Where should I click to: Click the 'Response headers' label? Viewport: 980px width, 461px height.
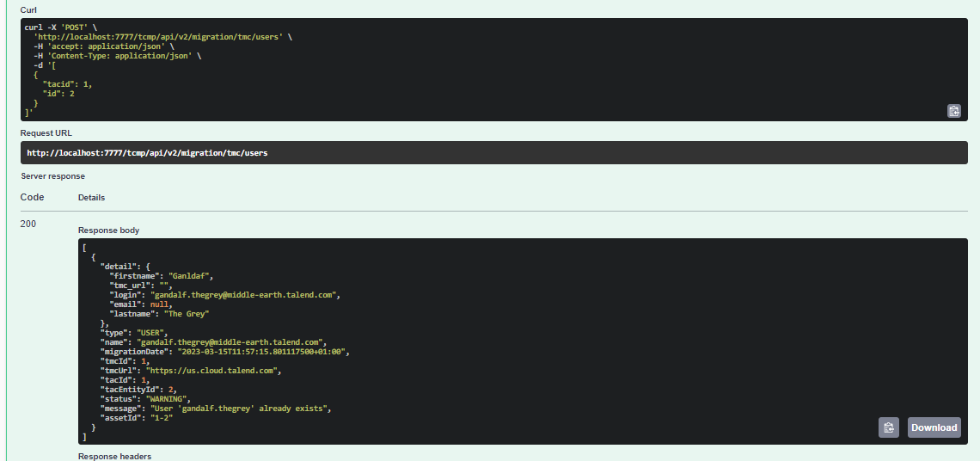tap(114, 456)
